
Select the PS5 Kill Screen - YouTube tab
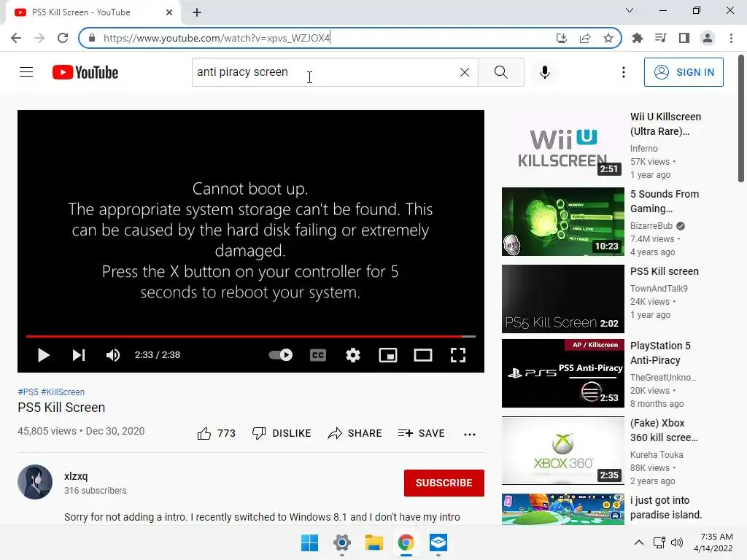(x=93, y=12)
